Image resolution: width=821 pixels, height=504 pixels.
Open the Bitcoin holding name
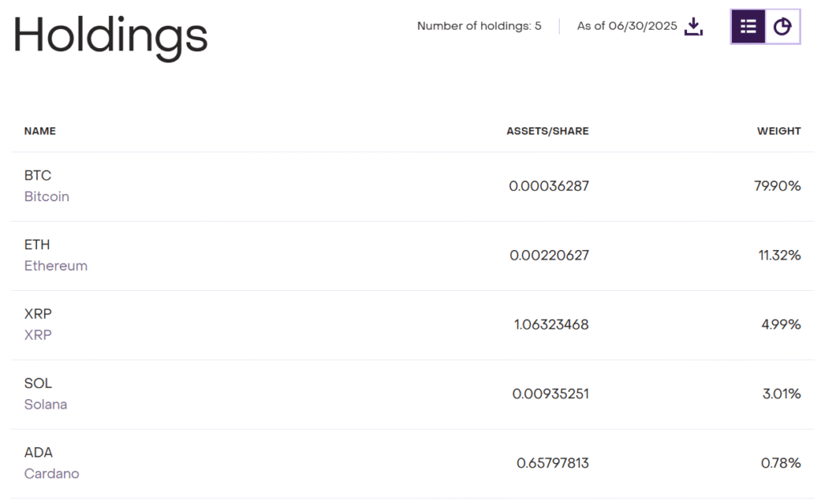pyautogui.click(x=47, y=196)
